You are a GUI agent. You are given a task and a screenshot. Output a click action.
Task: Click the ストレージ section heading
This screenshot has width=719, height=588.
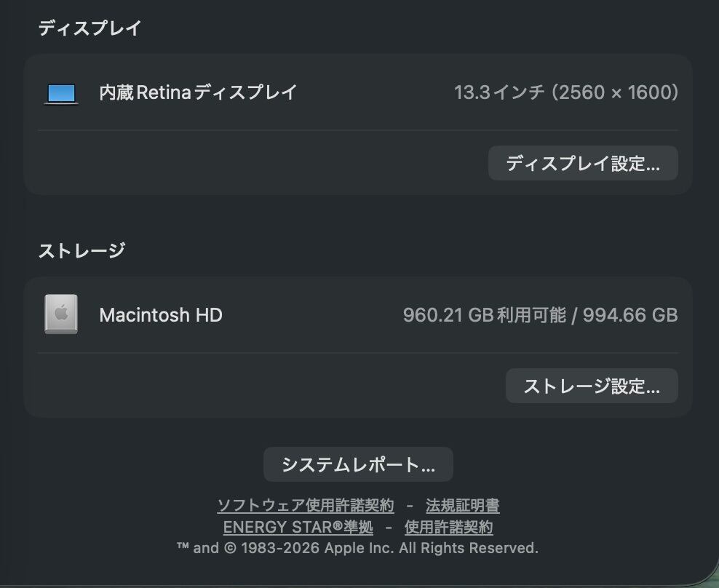[82, 251]
